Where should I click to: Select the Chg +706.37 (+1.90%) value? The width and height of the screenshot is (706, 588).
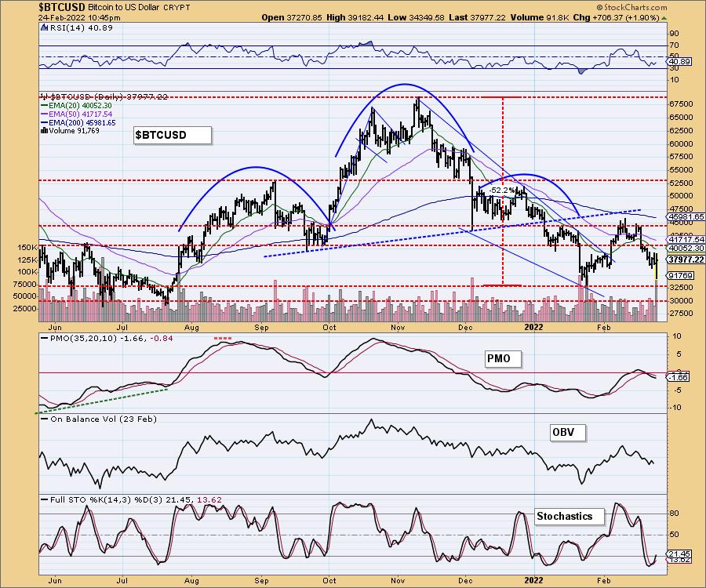point(616,18)
